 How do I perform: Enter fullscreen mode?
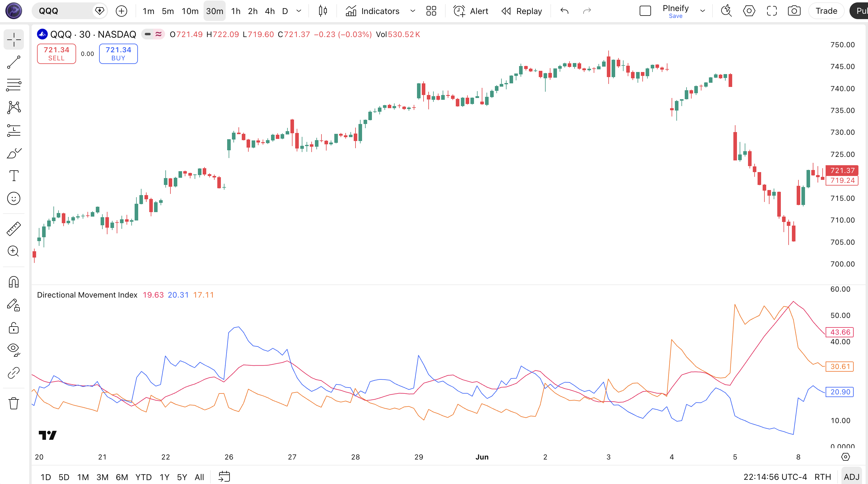[772, 11]
